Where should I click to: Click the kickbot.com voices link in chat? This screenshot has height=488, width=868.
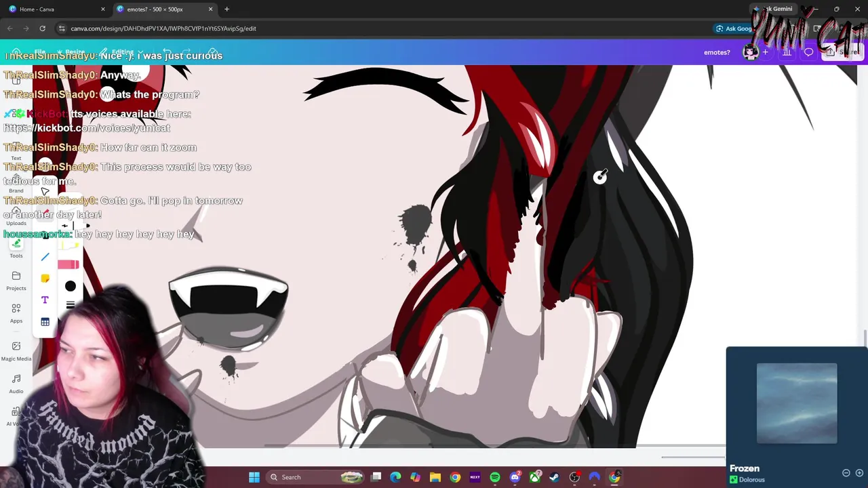pyautogui.click(x=87, y=128)
